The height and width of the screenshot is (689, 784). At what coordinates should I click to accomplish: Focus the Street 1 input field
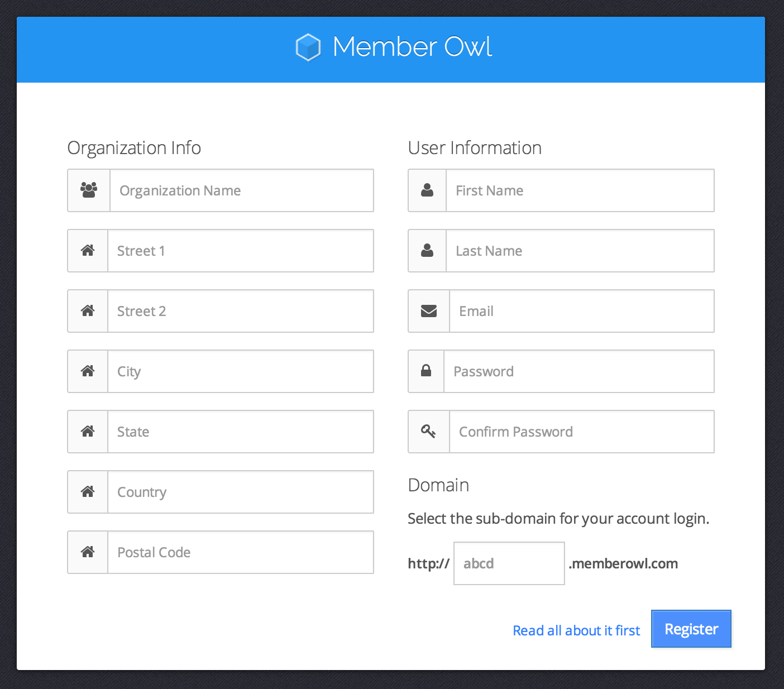[241, 251]
